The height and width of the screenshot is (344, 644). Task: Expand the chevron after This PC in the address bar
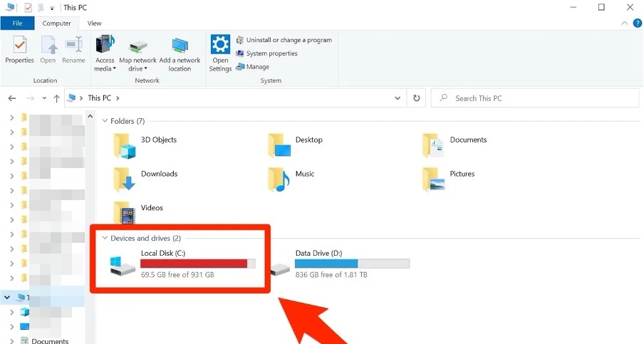118,98
